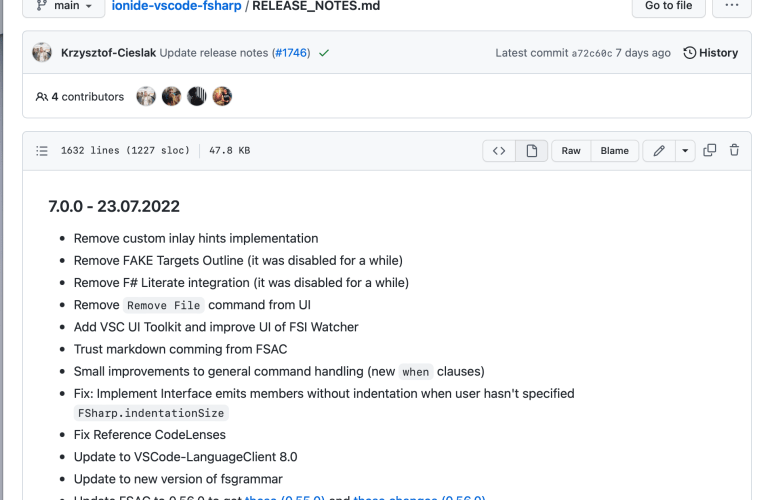
Task: Expand the main branch dropdown
Action: click(63, 6)
